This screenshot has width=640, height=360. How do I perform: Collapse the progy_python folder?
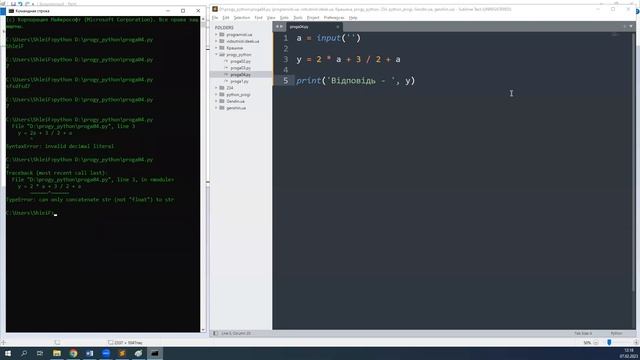click(x=216, y=55)
